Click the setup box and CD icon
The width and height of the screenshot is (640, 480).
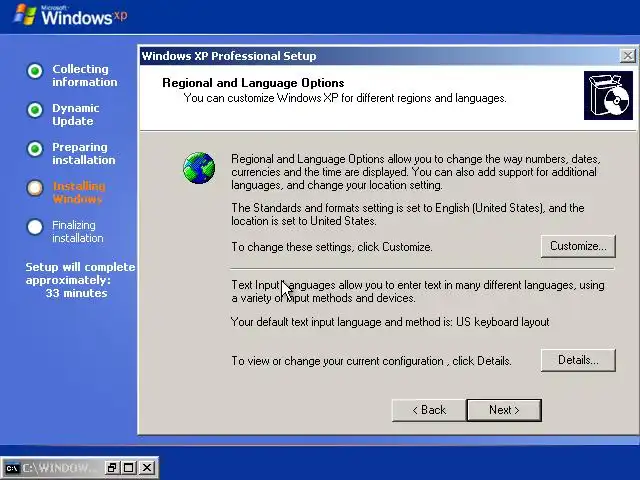click(x=608, y=96)
